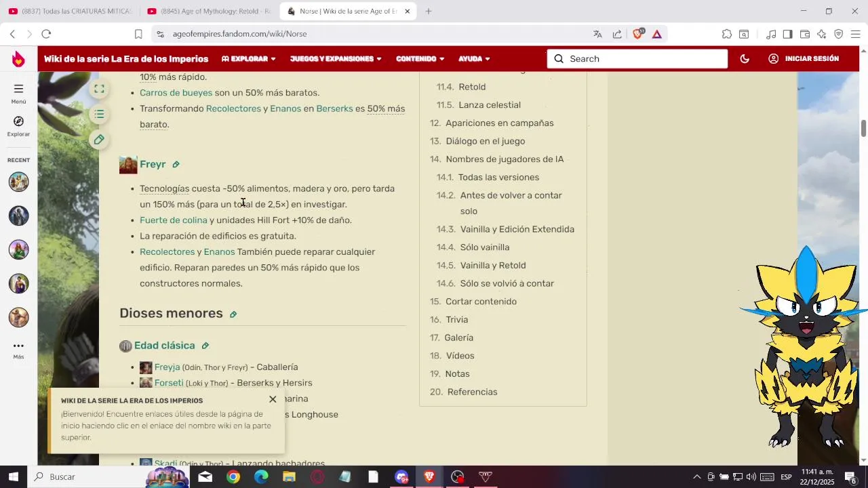Click Brave Rewards triangle icon
The image size is (868, 488).
(656, 34)
